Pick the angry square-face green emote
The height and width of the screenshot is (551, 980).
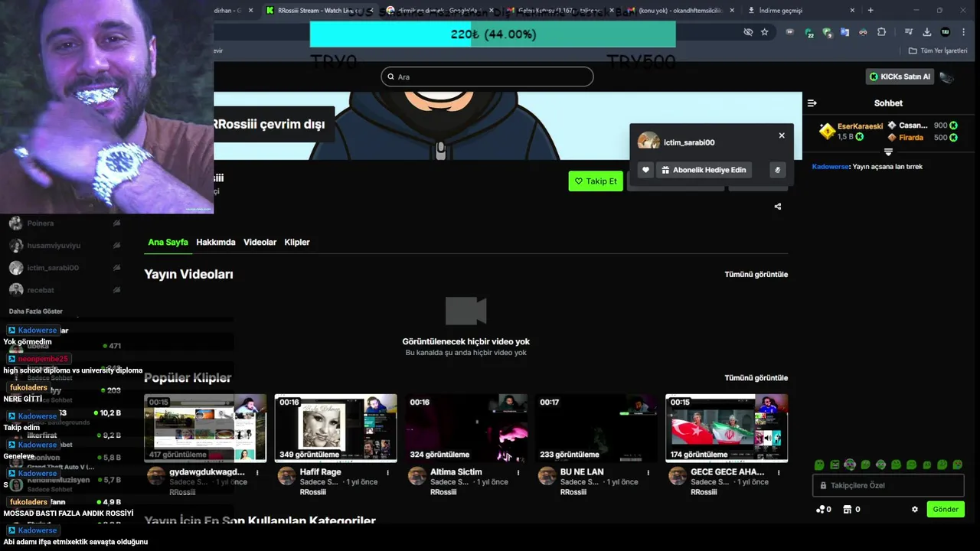pyautogui.click(x=835, y=465)
